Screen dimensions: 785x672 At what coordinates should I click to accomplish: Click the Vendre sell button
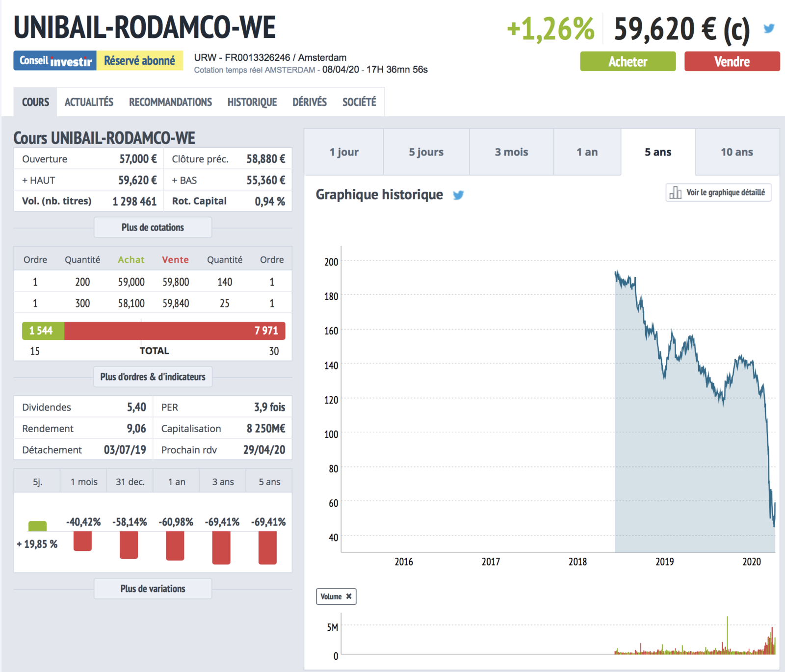click(x=732, y=61)
